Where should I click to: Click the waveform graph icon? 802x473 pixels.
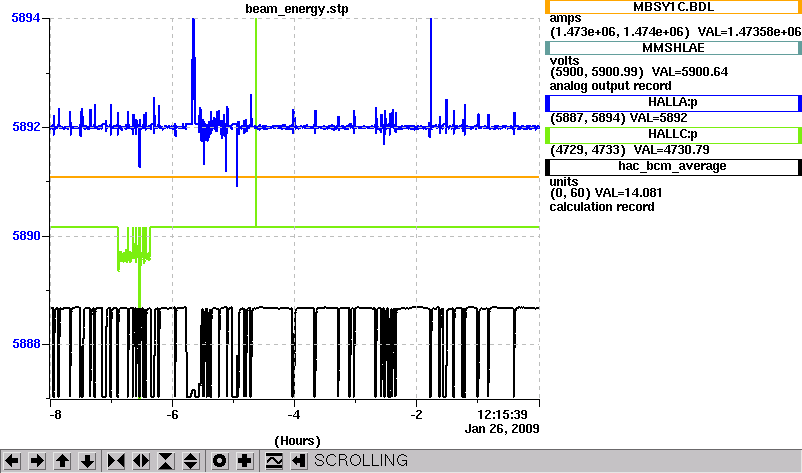[x=274, y=461]
